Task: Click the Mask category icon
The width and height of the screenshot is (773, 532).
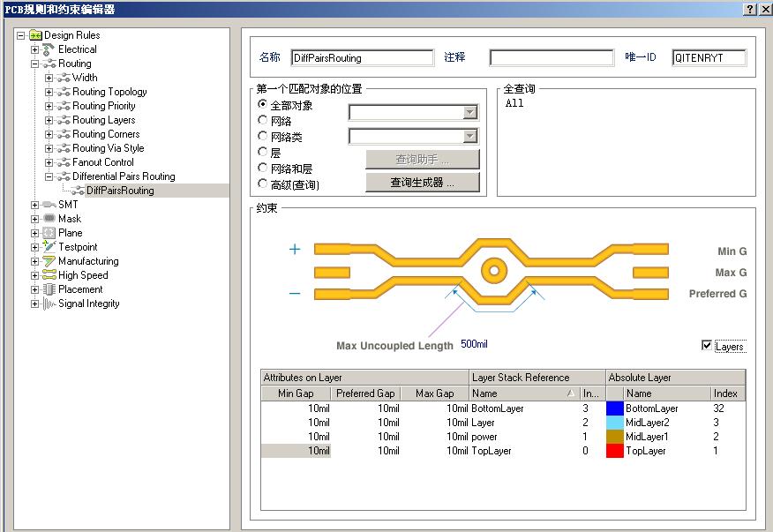Action: (x=49, y=219)
